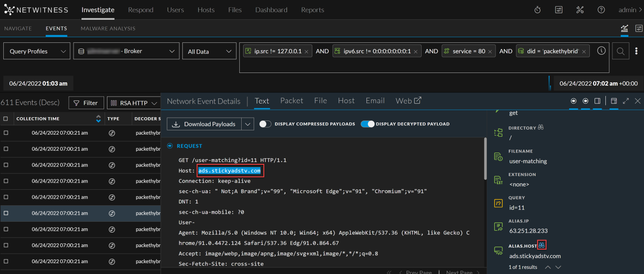The width and height of the screenshot is (644, 274).
Task: Expand the All Data time range dropdown
Action: (209, 51)
